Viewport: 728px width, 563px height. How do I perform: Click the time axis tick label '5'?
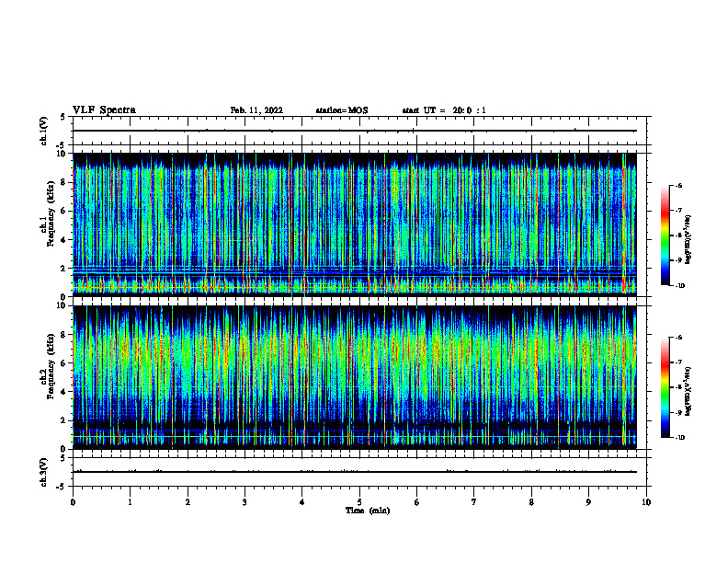click(359, 502)
